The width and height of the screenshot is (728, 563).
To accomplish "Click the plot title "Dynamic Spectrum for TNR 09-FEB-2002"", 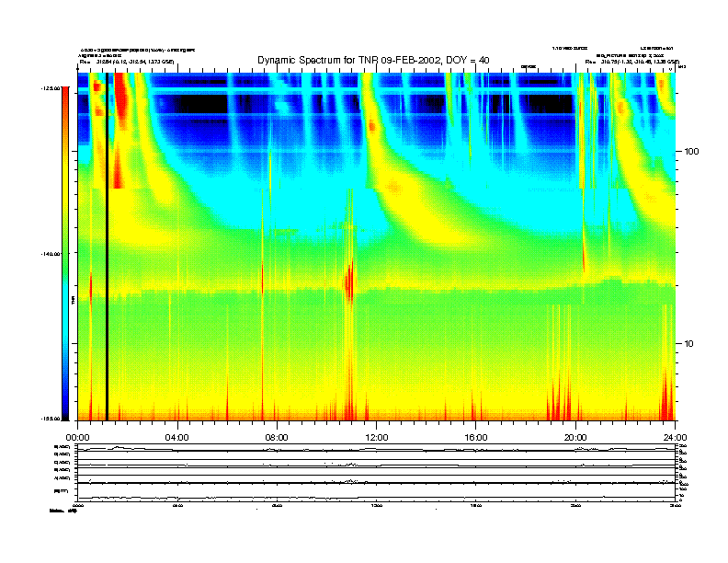I will coord(348,61).
